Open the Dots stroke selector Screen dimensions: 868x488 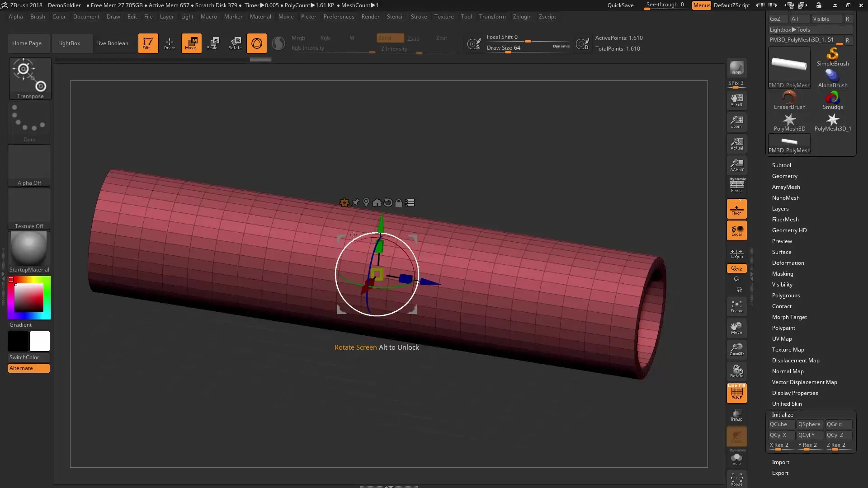29,122
